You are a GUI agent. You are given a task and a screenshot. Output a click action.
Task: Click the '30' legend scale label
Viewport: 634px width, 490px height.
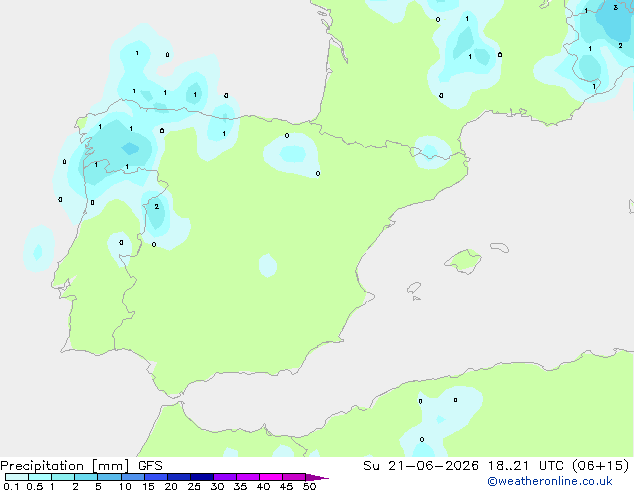point(217,486)
